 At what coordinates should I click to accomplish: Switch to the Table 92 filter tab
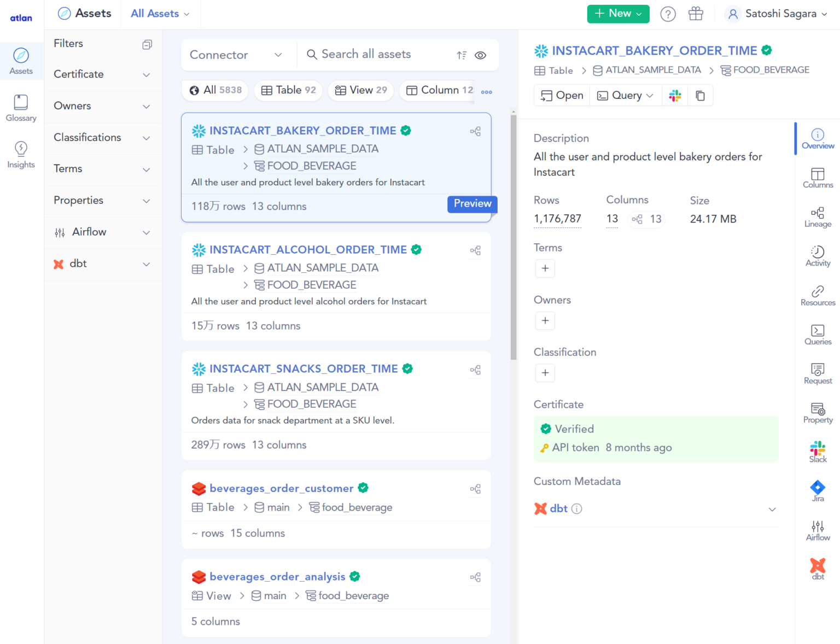[288, 90]
